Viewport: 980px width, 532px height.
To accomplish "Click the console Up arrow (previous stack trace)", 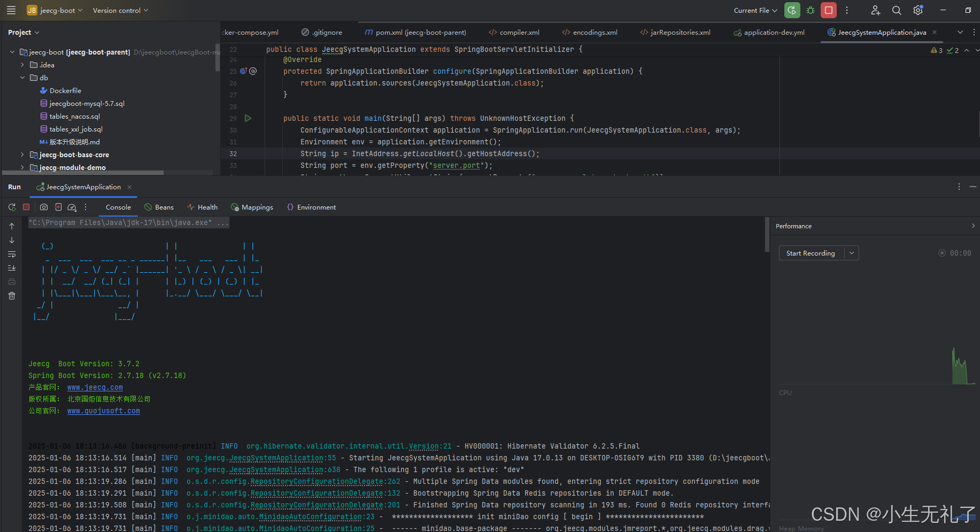I will (12, 226).
